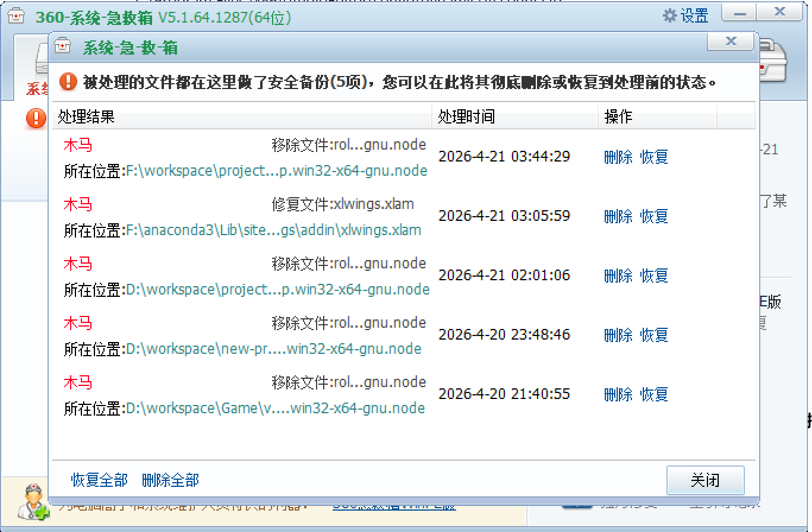Minimize the 360 系统急救箱 main window

[x=740, y=12]
